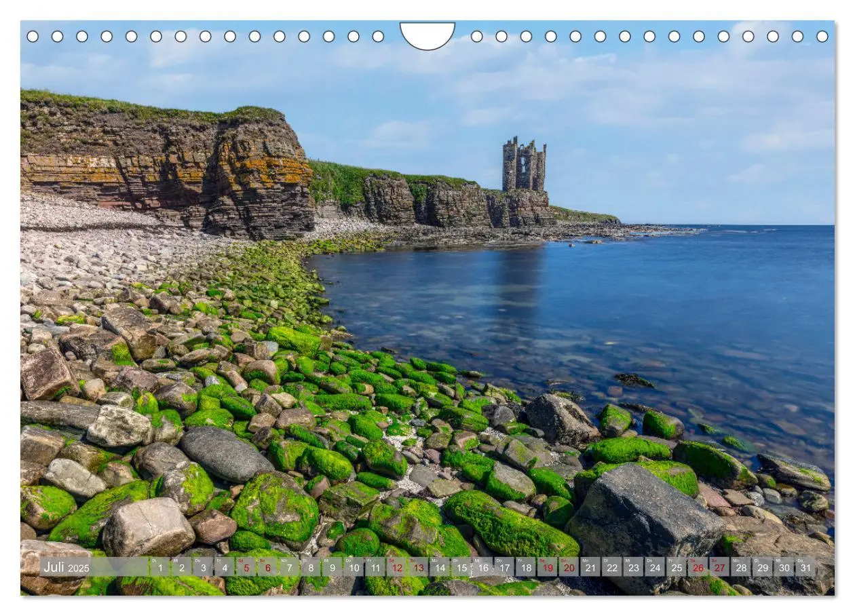Select day 1 in the calendar strip
855x616 pixels.
click(x=159, y=567)
